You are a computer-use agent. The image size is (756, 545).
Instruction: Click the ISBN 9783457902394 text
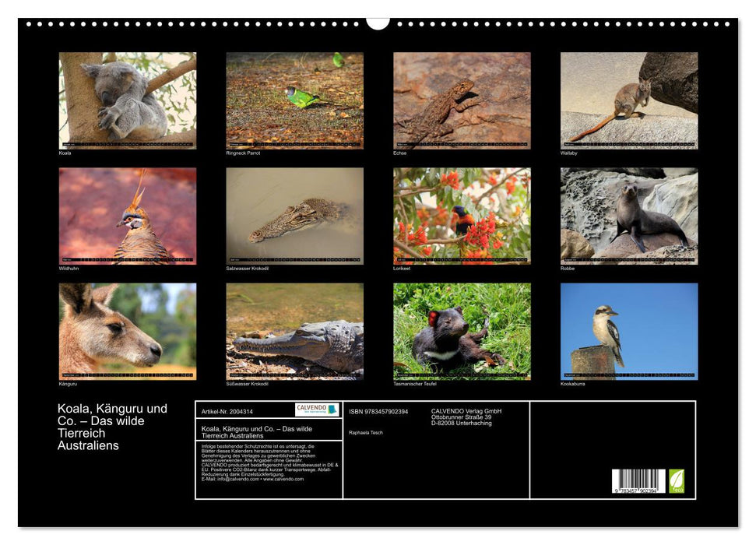(x=378, y=411)
